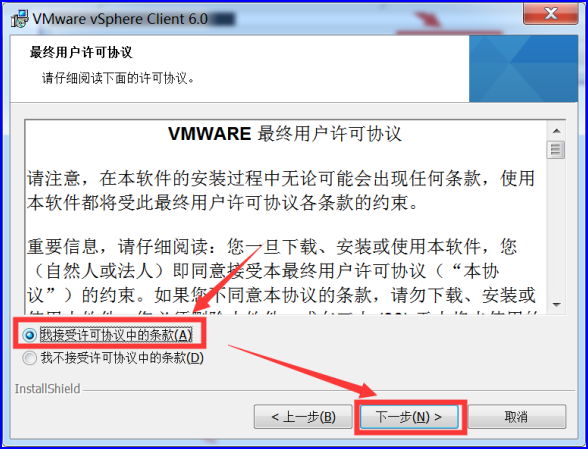Click the vSphere Client installer icon in title bar
This screenshot has width=588, height=449.
(x=19, y=18)
